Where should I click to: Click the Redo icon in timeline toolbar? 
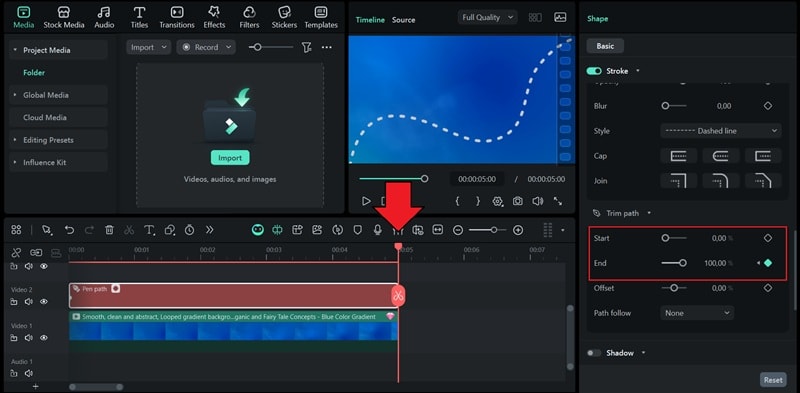coord(89,230)
